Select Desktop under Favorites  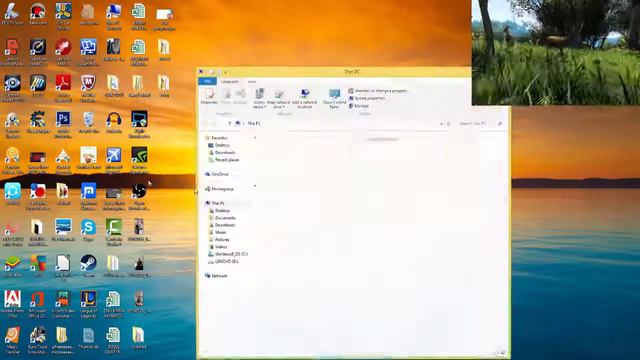[219, 145]
